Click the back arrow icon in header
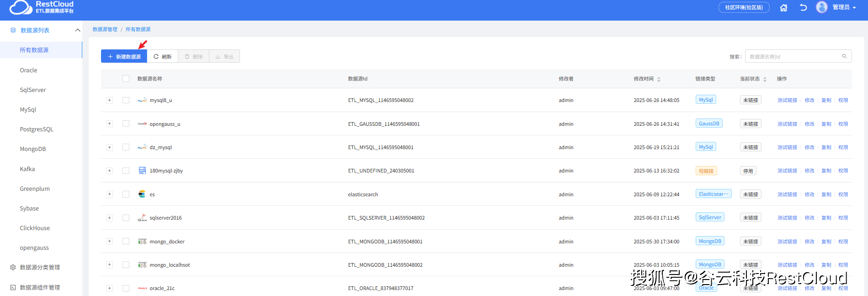868x296 pixels. (803, 7)
